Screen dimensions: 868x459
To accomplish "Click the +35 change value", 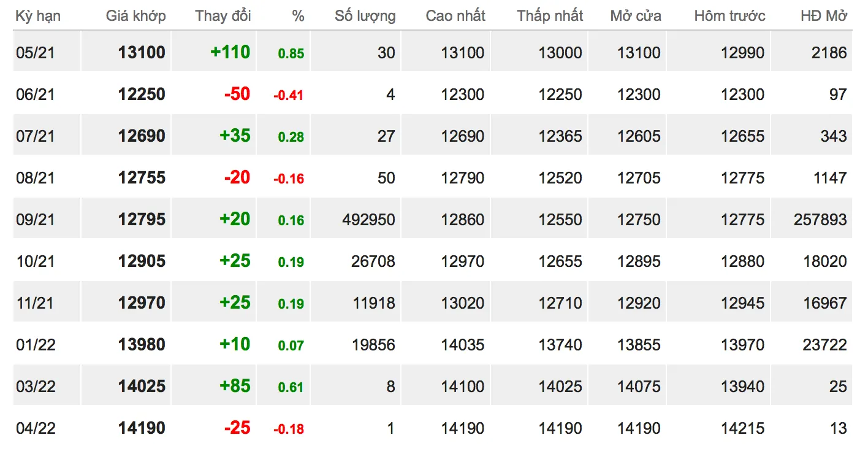I will pyautogui.click(x=235, y=136).
